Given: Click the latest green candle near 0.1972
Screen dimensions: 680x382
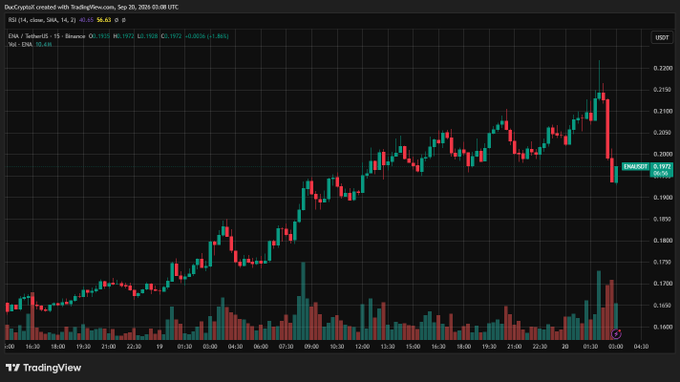Looking at the screenshot, I should click(x=616, y=174).
